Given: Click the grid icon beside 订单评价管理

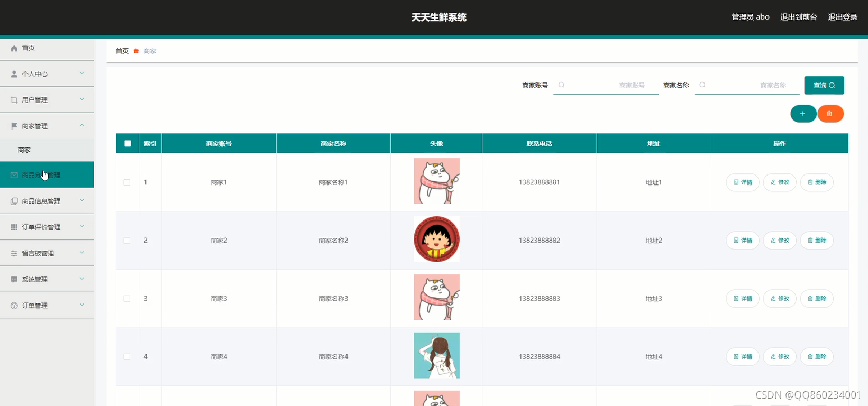Looking at the screenshot, I should pyautogui.click(x=14, y=227).
